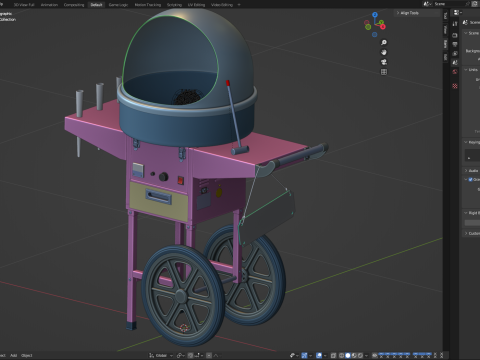Image resolution: width=480 pixels, height=360 pixels.
Task: Toggle viewport overlays display
Action: pos(319,355)
